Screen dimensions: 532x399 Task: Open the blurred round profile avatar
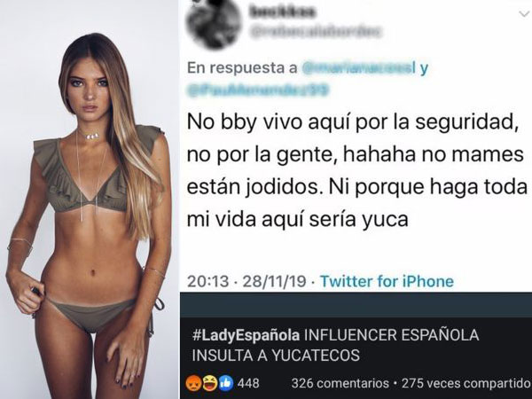(x=215, y=23)
